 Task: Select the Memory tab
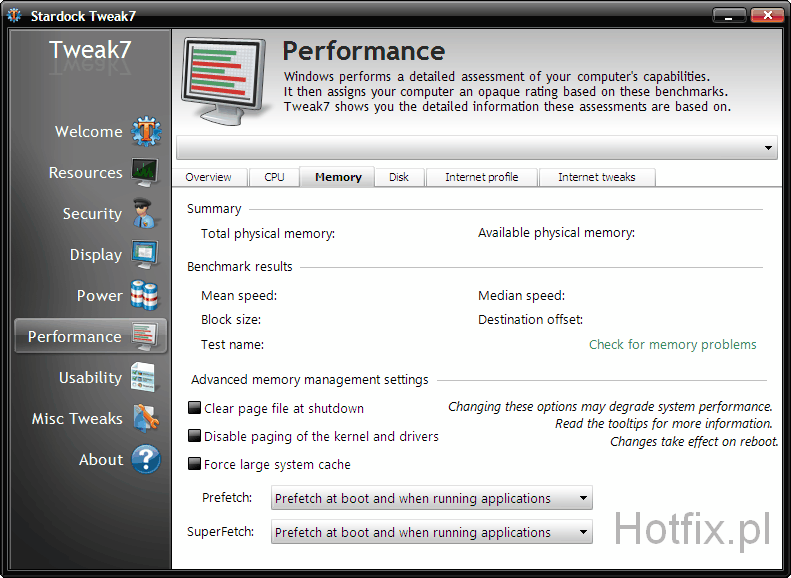pos(338,177)
